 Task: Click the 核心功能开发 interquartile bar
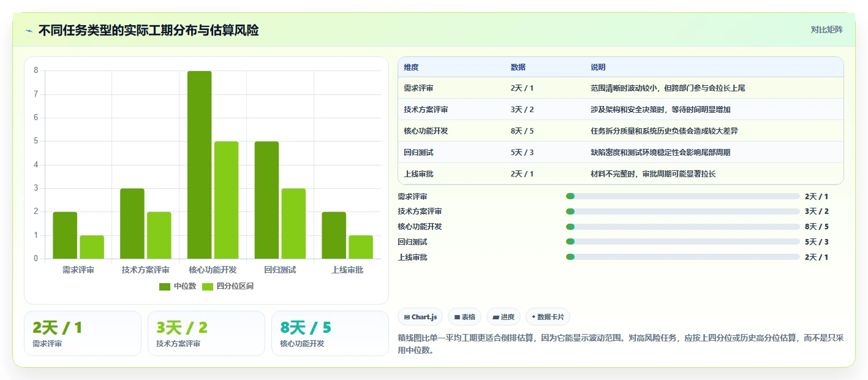[x=226, y=200]
